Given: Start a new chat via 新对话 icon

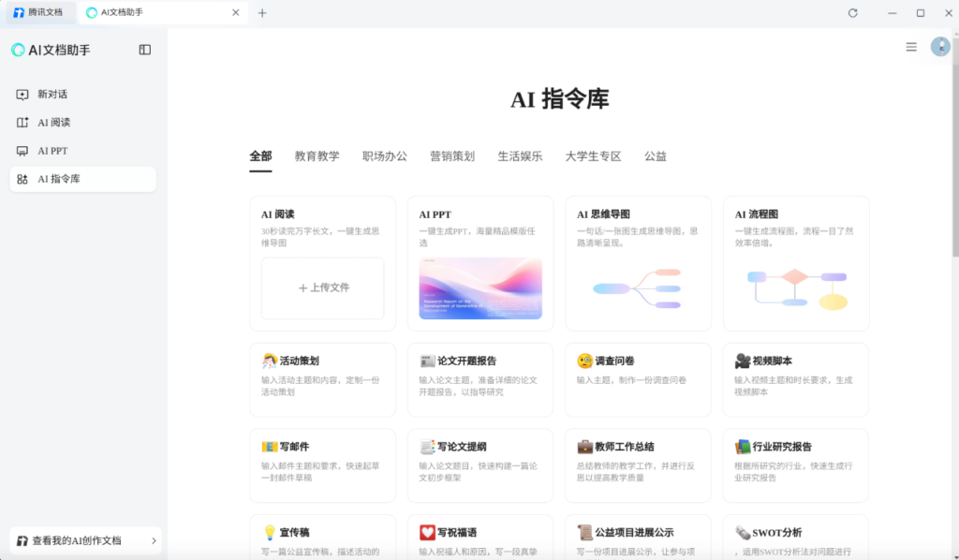Looking at the screenshot, I should [x=22, y=95].
